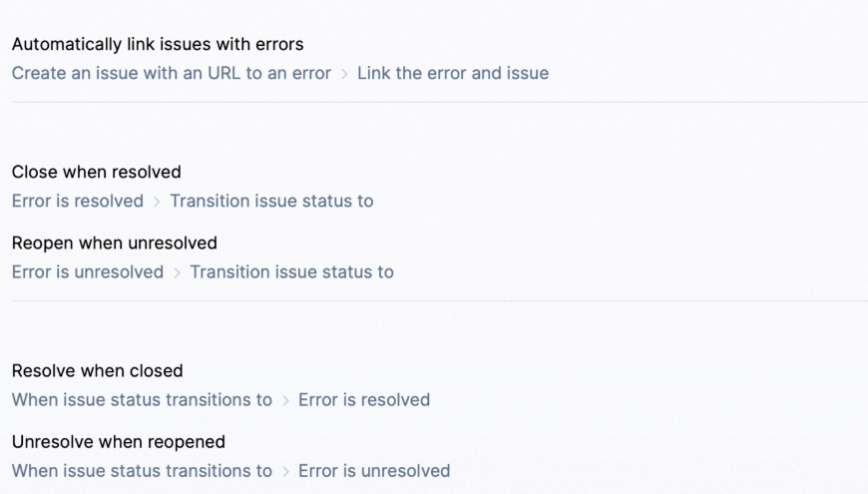
Task: Click "Error is resolved" under Close when resolved
Action: click(78, 201)
